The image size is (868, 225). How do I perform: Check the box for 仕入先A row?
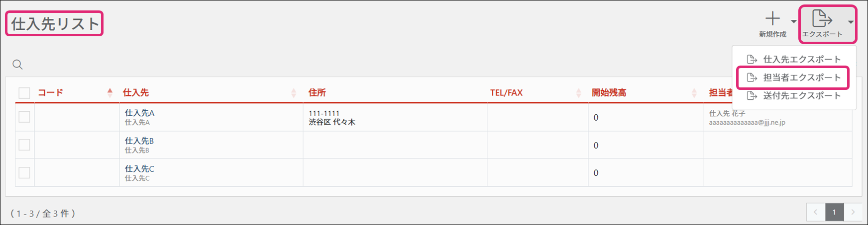[x=24, y=117]
